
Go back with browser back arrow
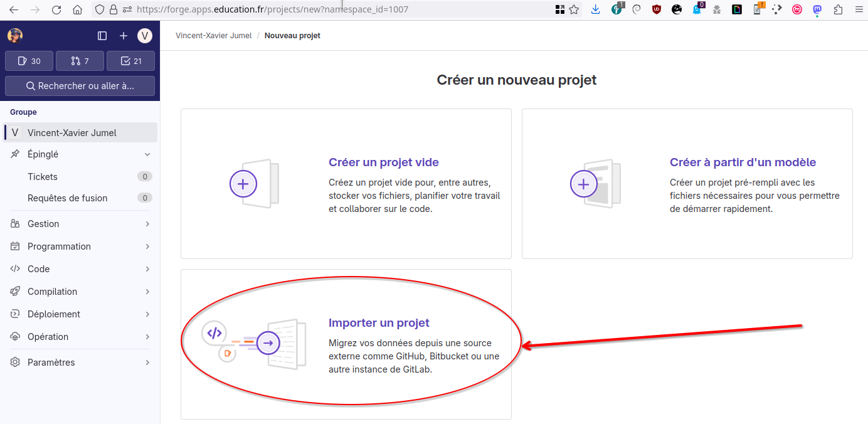pyautogui.click(x=13, y=9)
